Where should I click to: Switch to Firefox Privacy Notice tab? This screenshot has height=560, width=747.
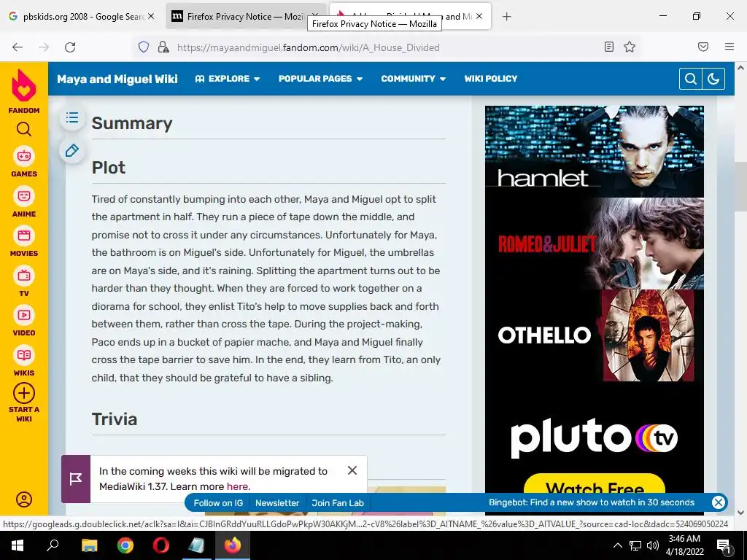pos(239,17)
